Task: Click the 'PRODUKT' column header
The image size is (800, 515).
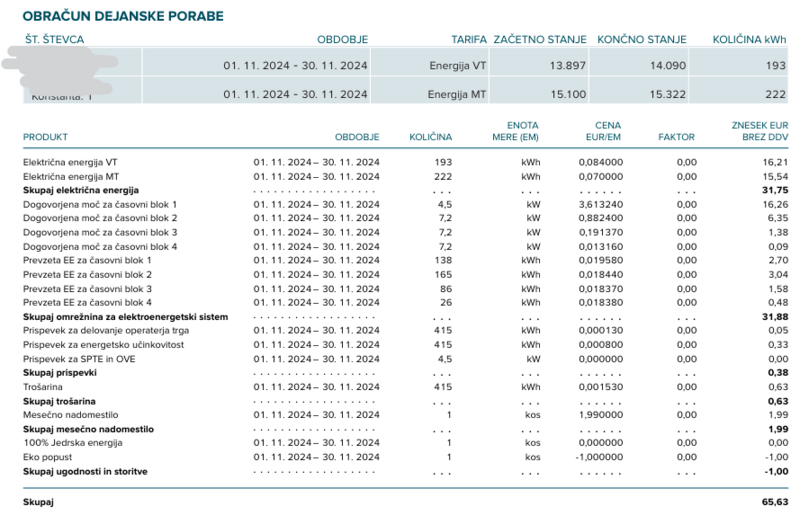Action: pyautogui.click(x=46, y=137)
